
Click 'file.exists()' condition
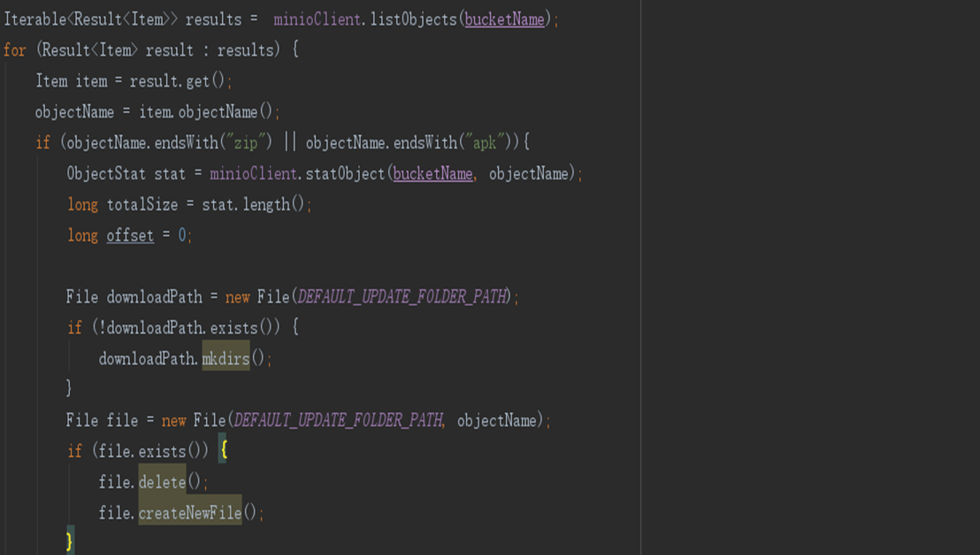click(x=150, y=452)
